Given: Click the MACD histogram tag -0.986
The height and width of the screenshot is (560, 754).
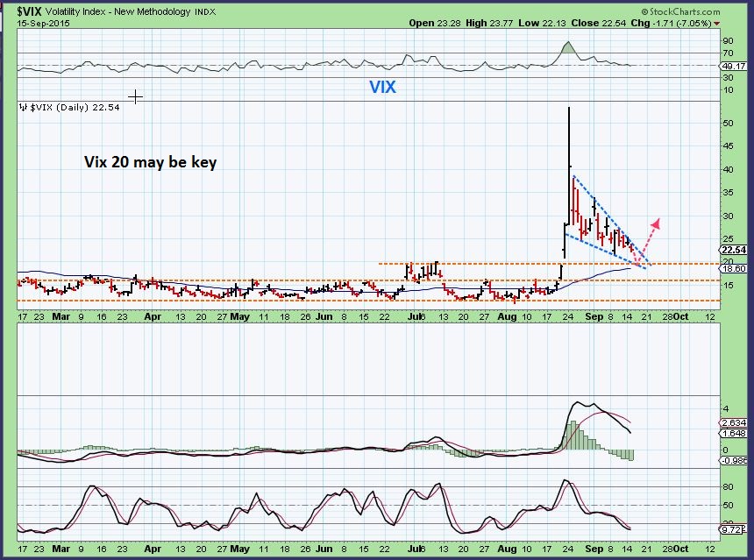Looking at the screenshot, I should (x=734, y=460).
